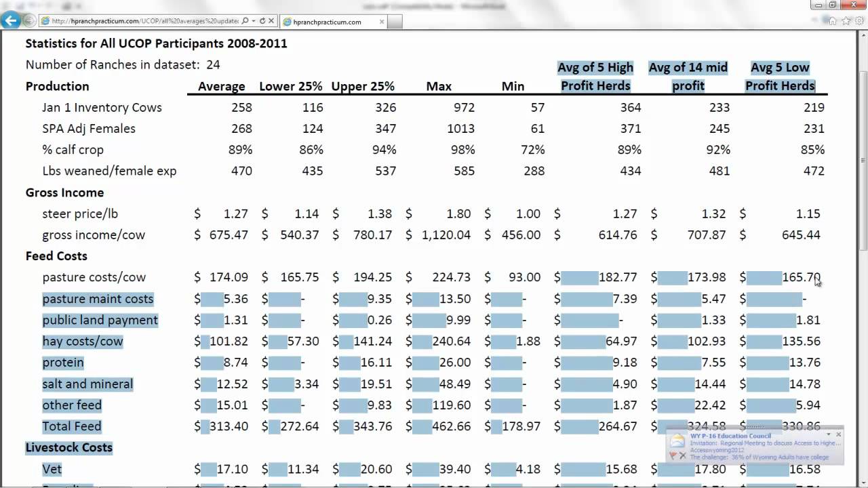Delete the email from the notification popup
The width and height of the screenshot is (868, 488).
(683, 455)
